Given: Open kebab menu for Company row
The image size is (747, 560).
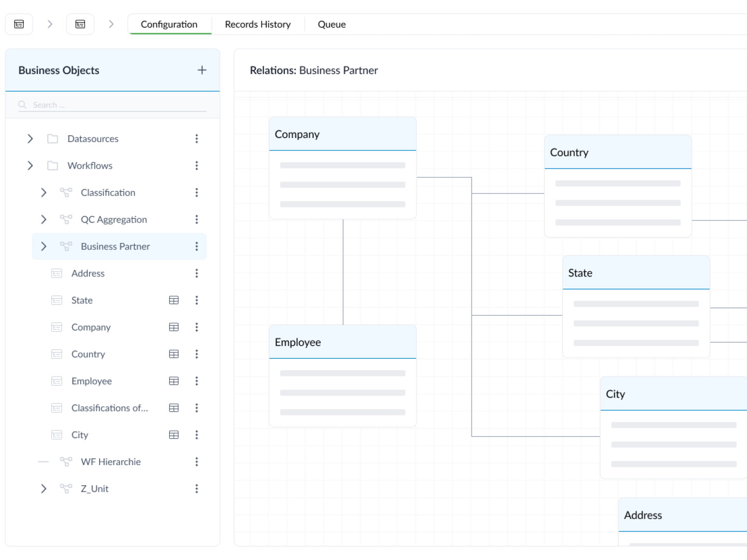Looking at the screenshot, I should [x=197, y=327].
